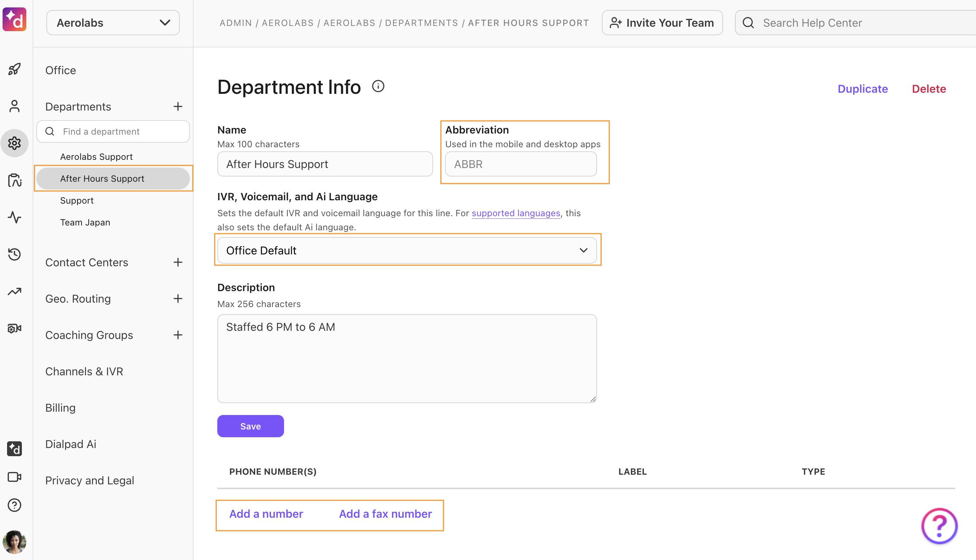Open Coaching Groups section

click(x=89, y=335)
